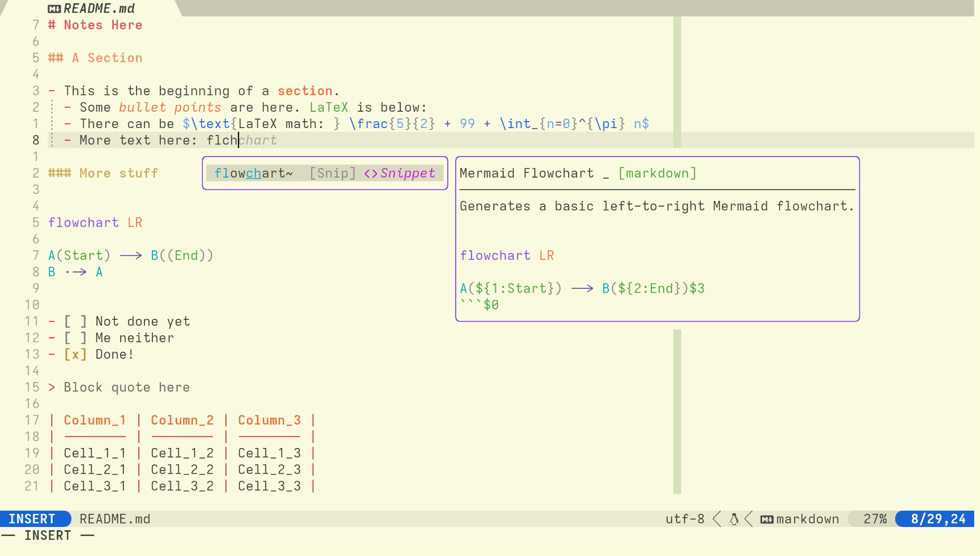980x556 pixels.
Task: Click the '# Notes Here' heading
Action: pos(95,25)
